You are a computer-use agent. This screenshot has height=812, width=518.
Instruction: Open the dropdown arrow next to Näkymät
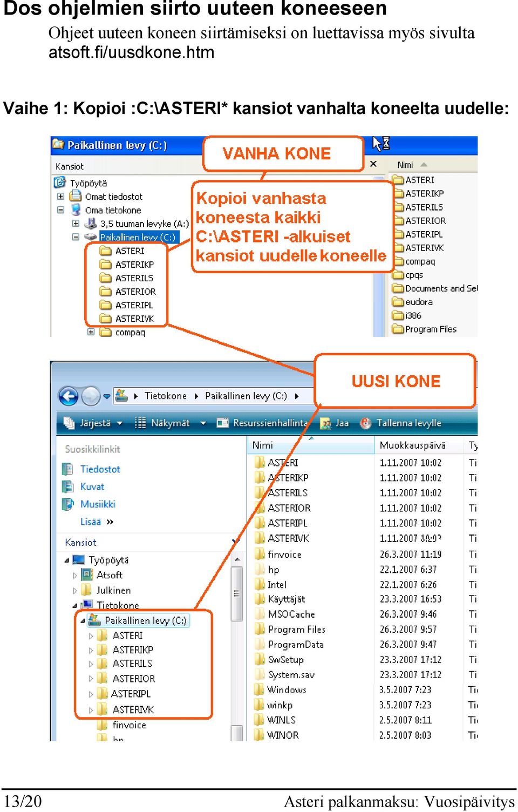pos(203,423)
